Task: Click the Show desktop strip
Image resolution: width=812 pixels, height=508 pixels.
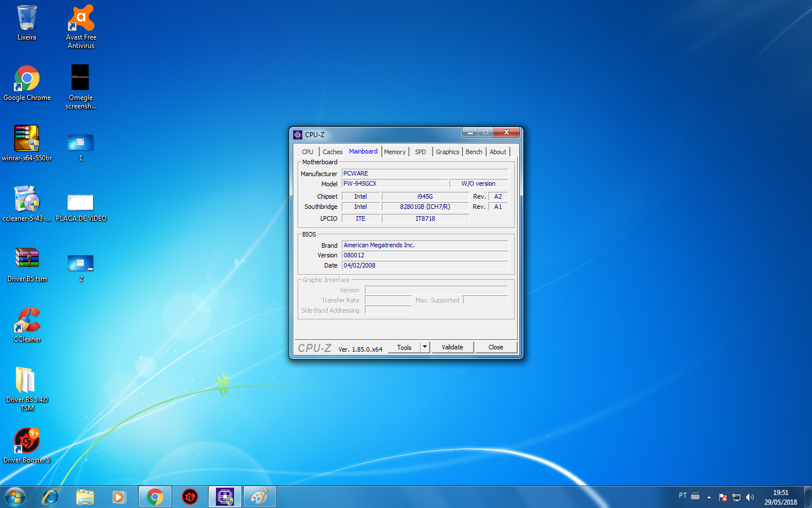Action: pyautogui.click(x=808, y=497)
